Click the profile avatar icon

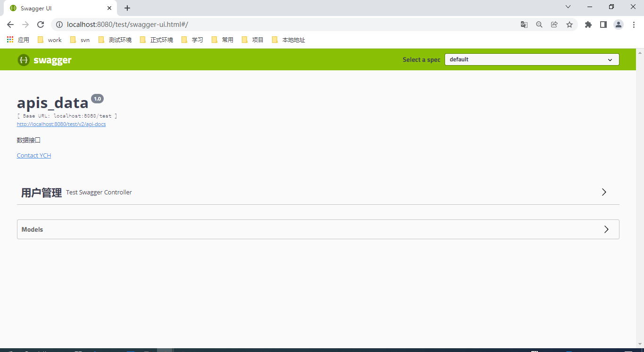pos(618,25)
